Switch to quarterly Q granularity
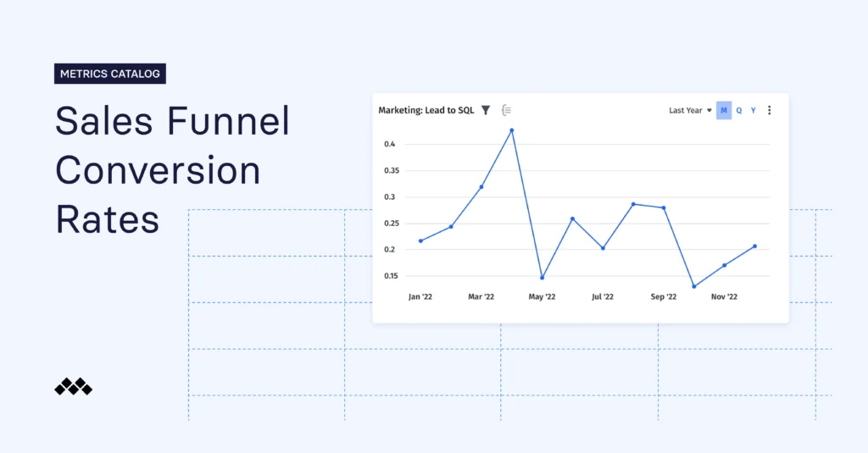The image size is (868, 453). coord(738,110)
